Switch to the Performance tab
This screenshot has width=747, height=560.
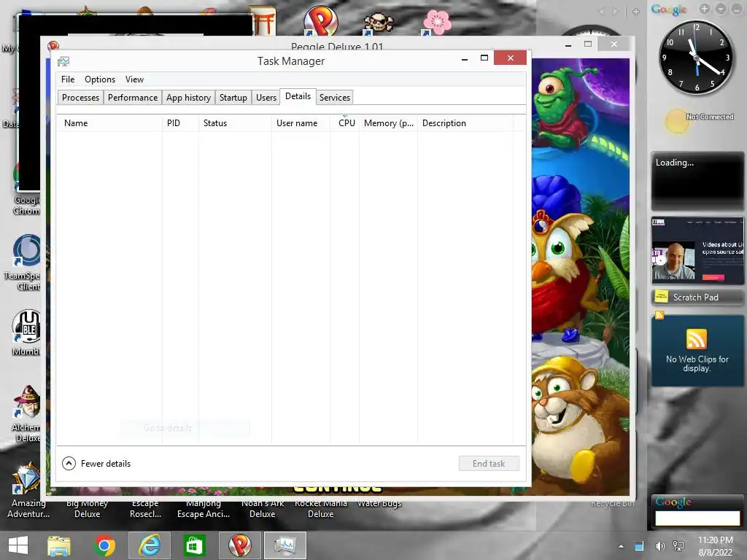[x=133, y=98]
